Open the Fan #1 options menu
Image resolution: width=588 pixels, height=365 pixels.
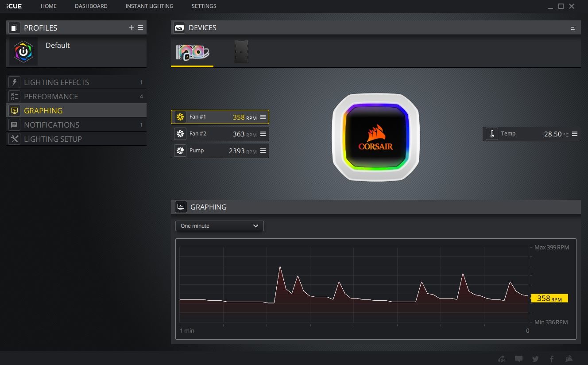point(263,117)
